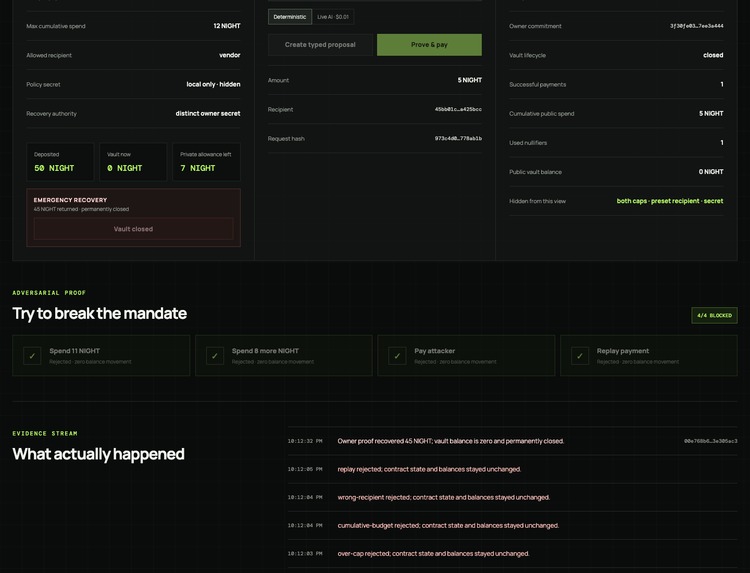Viewport: 750px width, 573px height.
Task: Click Cumulative public spend 5 NIGHT
Action: pyautogui.click(x=711, y=113)
